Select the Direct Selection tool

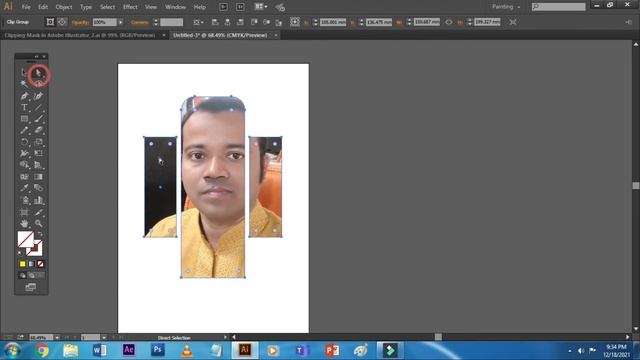(x=38, y=73)
